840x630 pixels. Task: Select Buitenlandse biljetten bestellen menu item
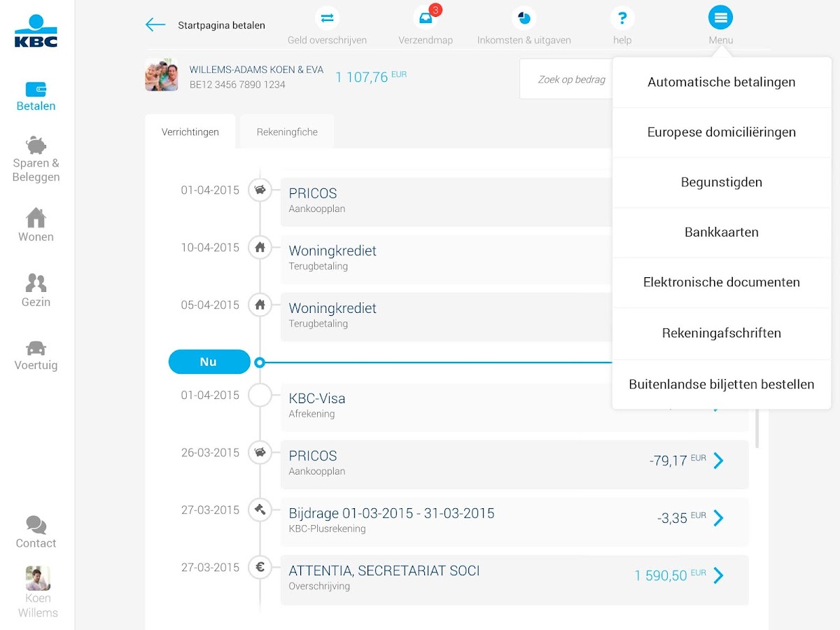(721, 384)
